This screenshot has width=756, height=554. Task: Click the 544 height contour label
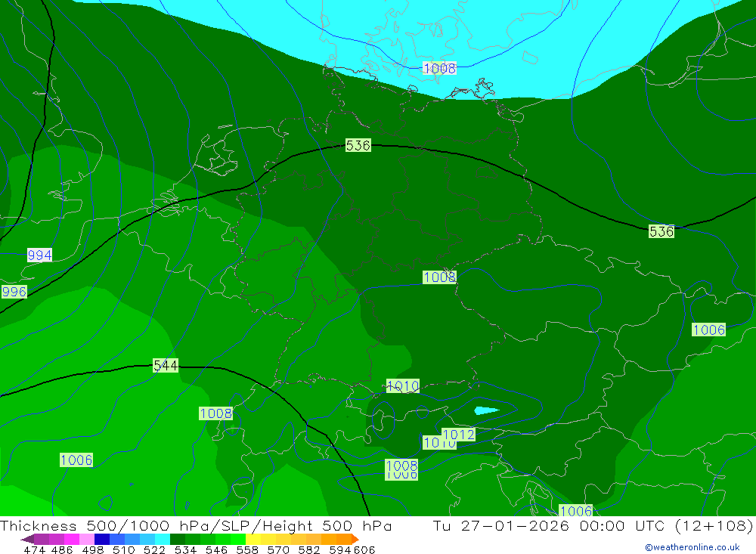166,366
